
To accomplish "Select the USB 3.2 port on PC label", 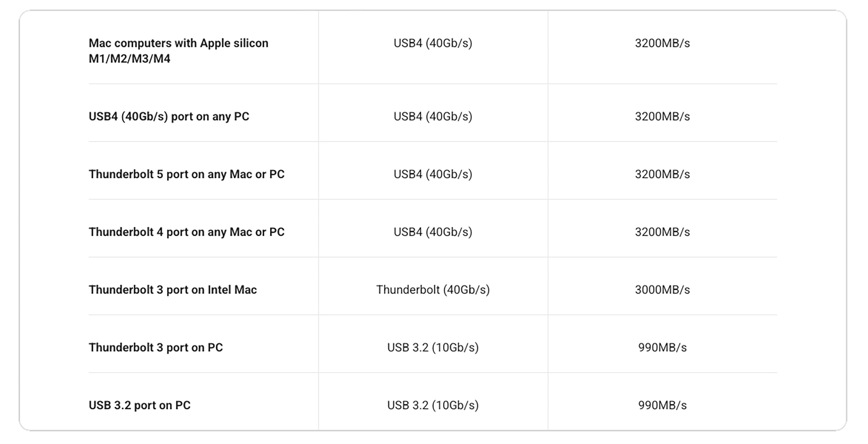I will coord(140,405).
